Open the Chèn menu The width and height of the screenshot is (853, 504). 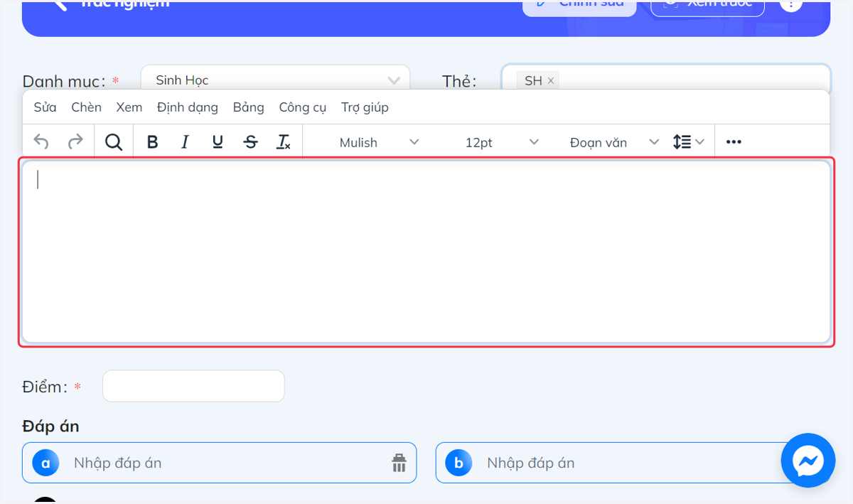coord(86,107)
